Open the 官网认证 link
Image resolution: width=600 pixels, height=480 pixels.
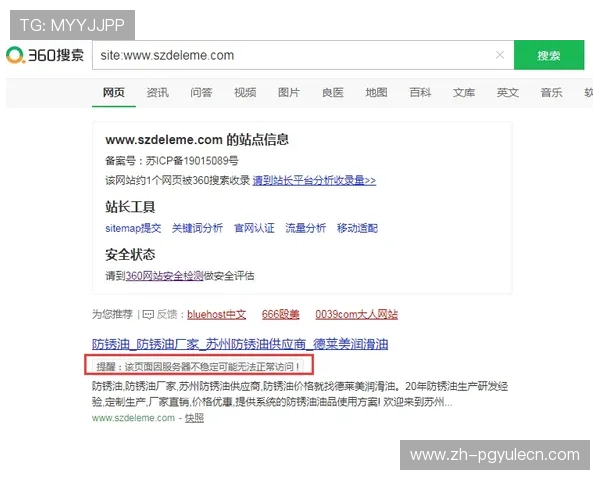tap(254, 228)
